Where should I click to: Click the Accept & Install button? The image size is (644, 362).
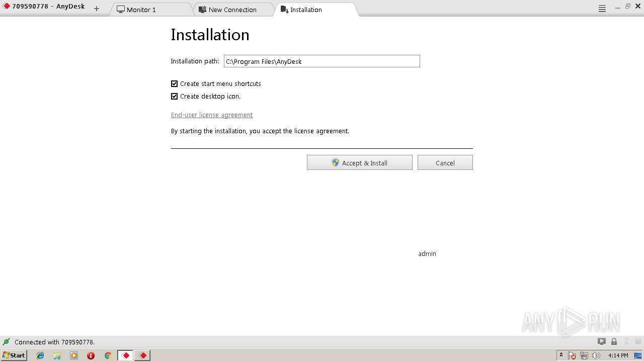pos(360,162)
